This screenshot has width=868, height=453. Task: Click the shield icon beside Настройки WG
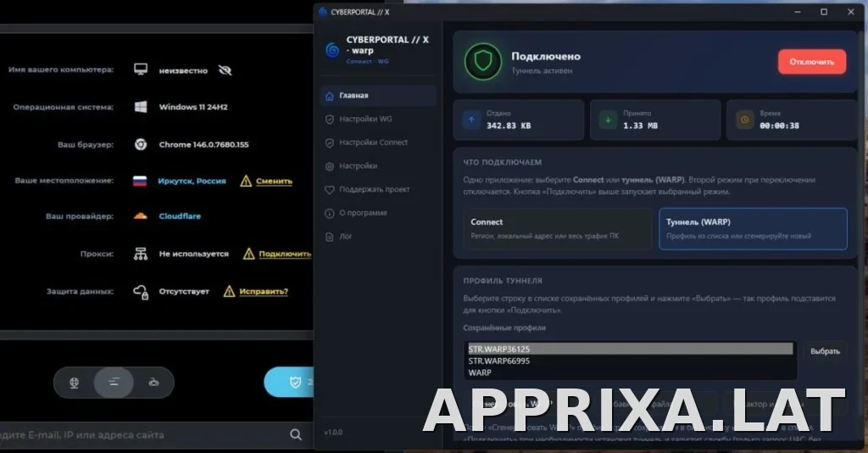(330, 120)
